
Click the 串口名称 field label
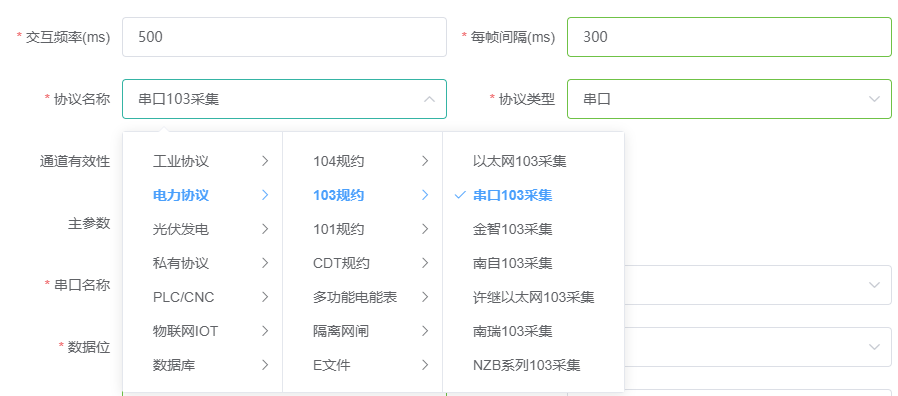coord(82,285)
